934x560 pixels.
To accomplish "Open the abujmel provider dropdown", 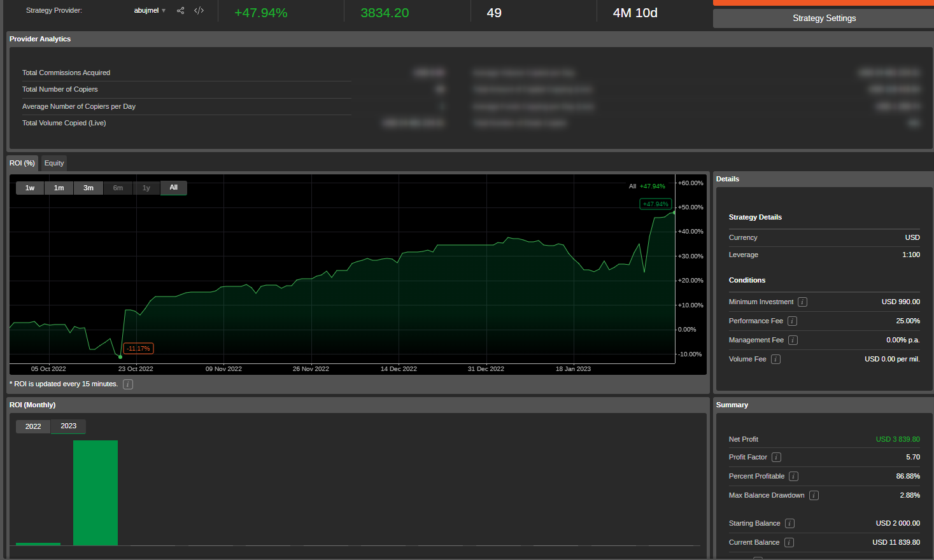I will (150, 11).
